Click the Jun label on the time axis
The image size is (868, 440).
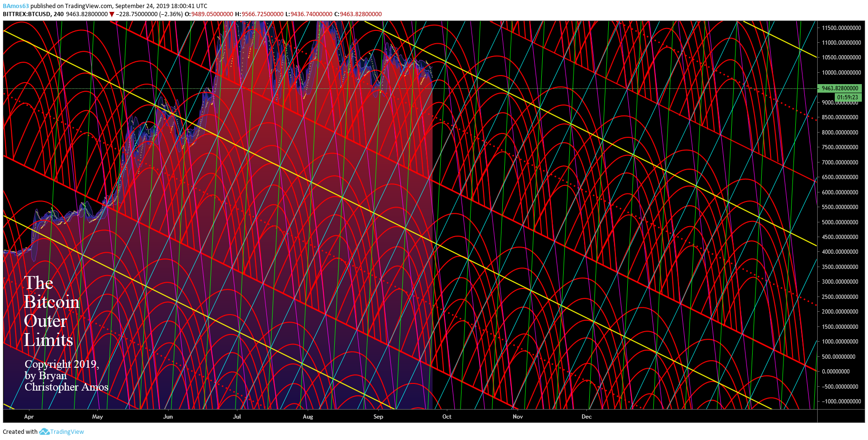click(168, 417)
